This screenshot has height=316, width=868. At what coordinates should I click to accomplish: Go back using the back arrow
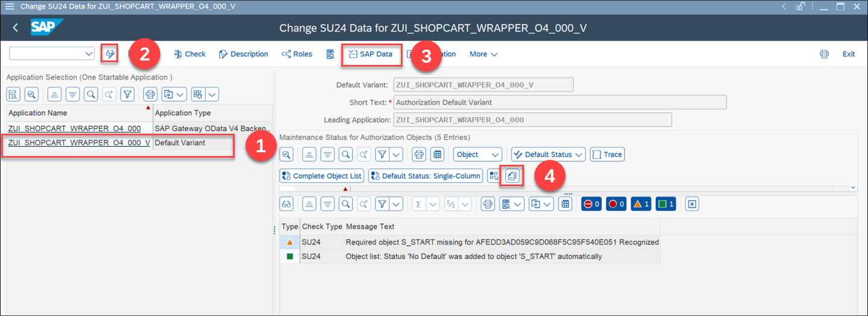click(x=15, y=28)
